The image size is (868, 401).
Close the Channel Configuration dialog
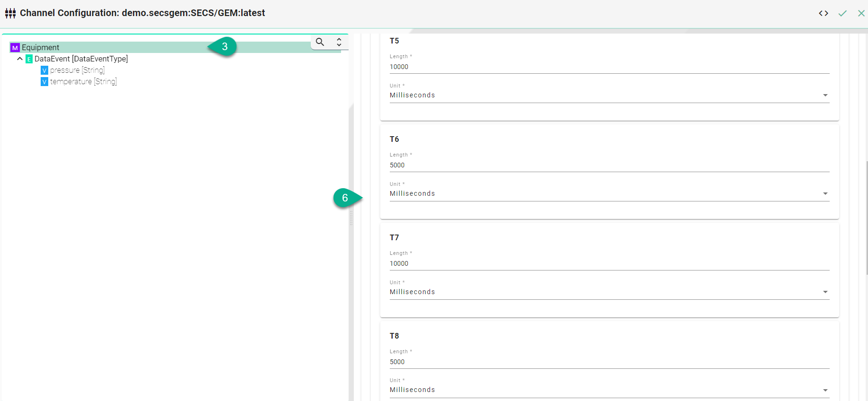click(861, 13)
